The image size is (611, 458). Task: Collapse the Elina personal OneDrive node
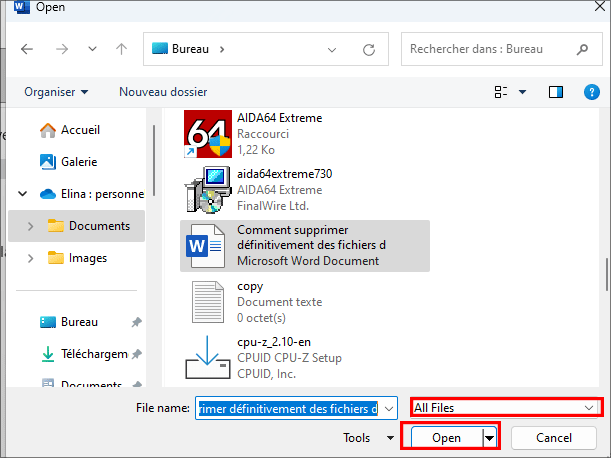point(23,194)
